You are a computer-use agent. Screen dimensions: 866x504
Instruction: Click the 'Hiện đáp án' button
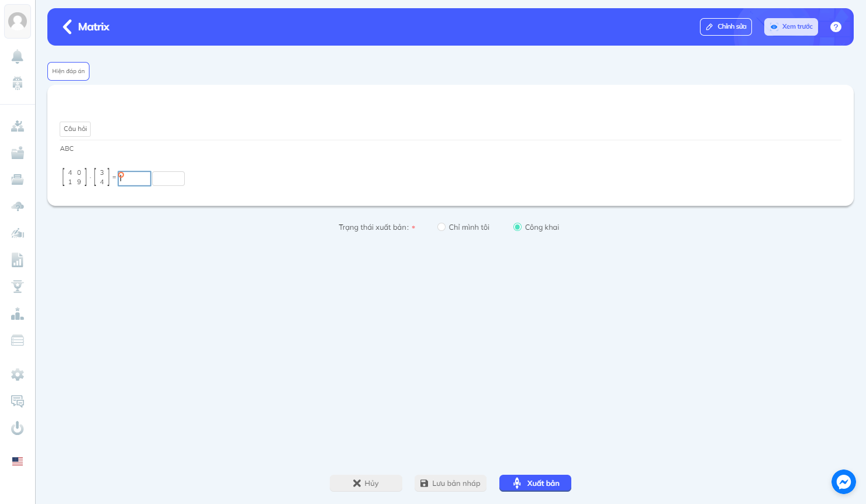(x=68, y=71)
